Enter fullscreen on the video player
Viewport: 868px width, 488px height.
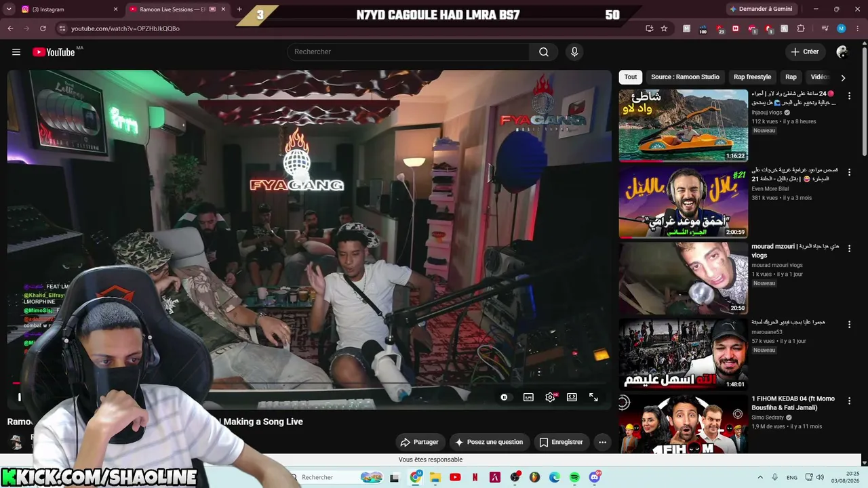pos(593,397)
